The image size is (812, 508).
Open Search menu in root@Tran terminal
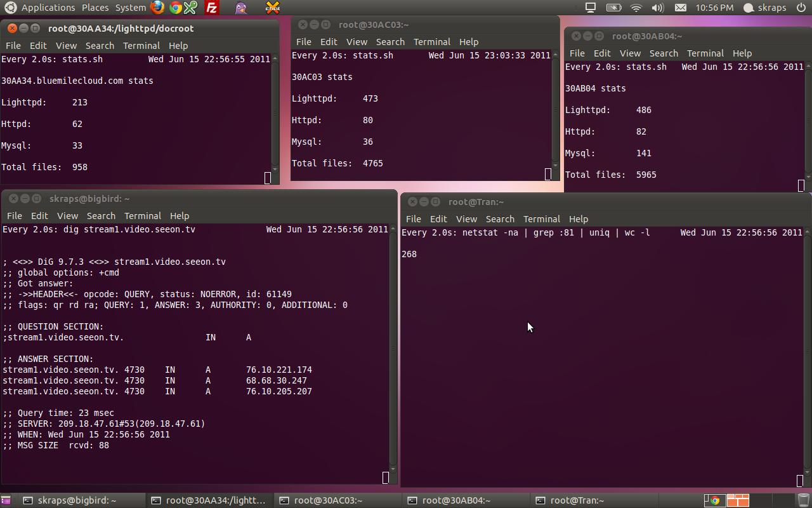(500, 219)
